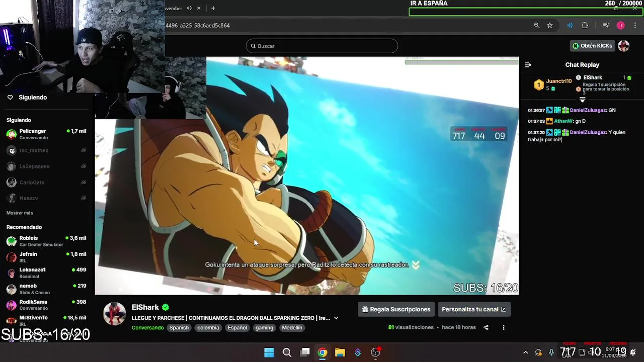
Task: Open the offline Nesszv channel
Action: [x=47, y=198]
